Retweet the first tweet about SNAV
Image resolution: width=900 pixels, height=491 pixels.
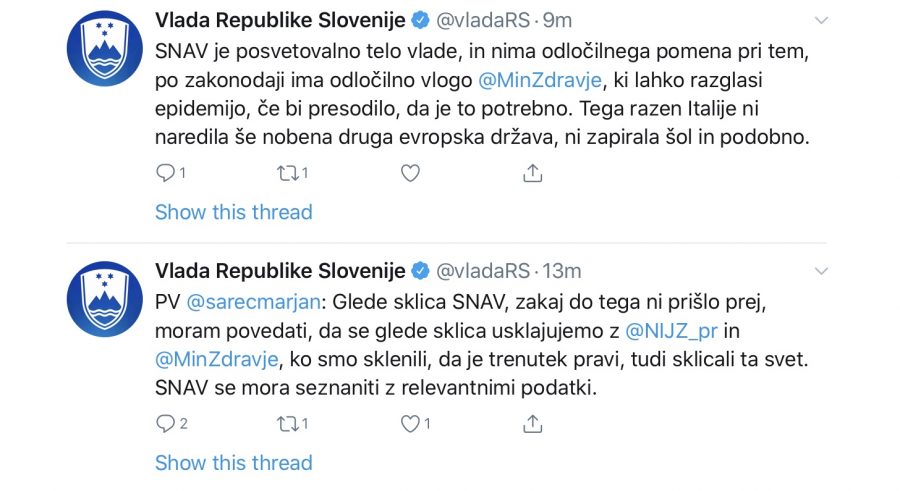coord(285,173)
